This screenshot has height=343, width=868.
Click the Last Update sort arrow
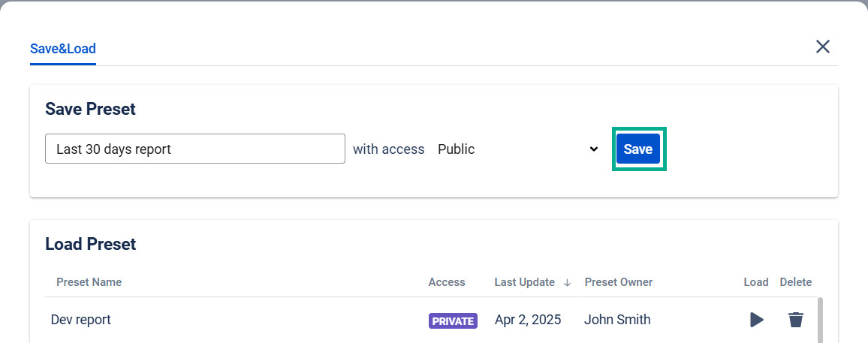pos(567,283)
